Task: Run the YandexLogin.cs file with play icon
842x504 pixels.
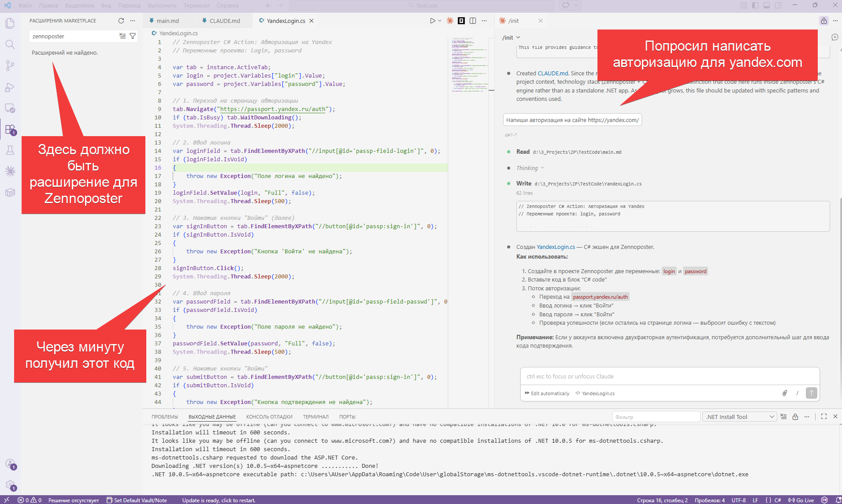Action: pyautogui.click(x=433, y=21)
